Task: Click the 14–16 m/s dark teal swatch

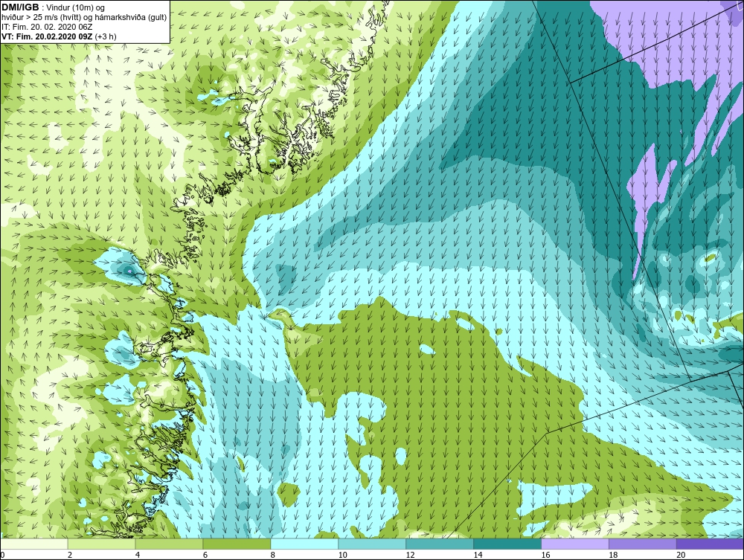Action: pos(507,544)
